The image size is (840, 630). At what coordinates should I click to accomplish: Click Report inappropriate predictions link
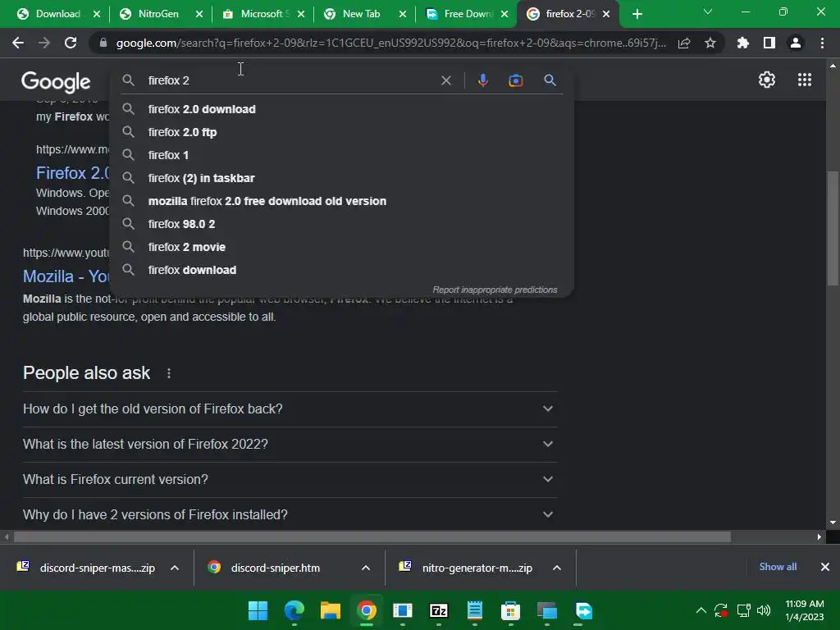(495, 290)
